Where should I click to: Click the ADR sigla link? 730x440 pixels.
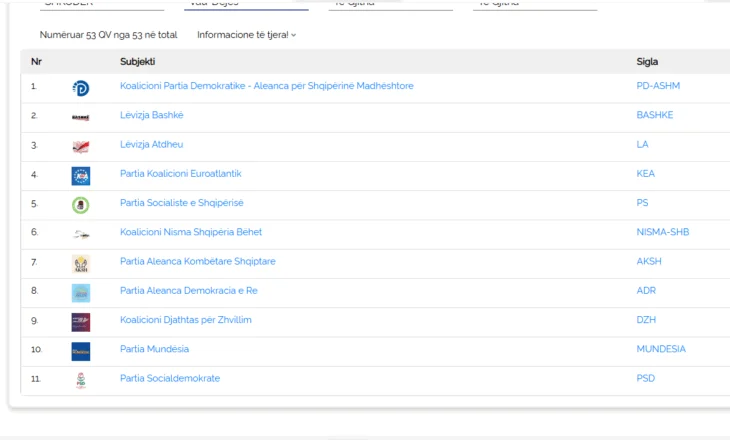point(646,291)
